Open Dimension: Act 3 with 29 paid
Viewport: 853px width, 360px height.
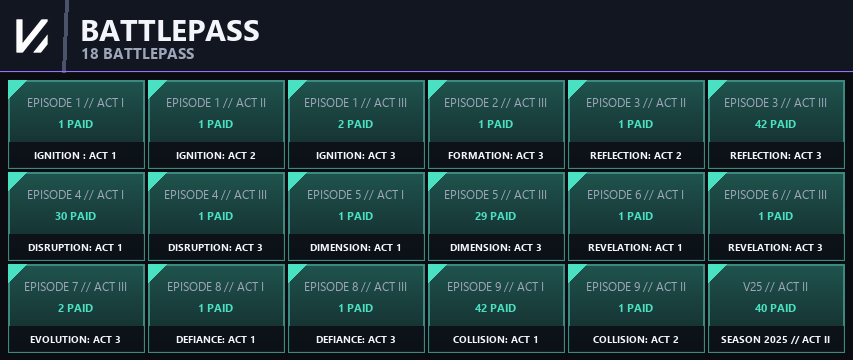[x=496, y=216]
